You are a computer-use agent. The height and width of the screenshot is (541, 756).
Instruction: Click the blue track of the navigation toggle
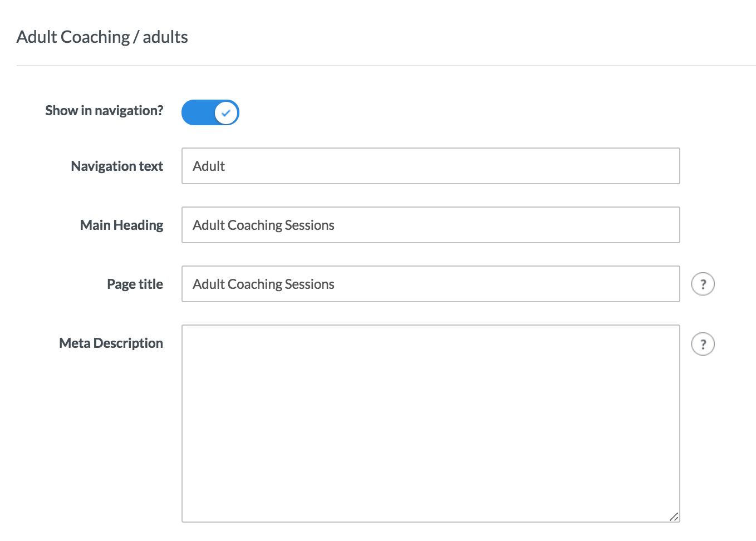(197, 112)
